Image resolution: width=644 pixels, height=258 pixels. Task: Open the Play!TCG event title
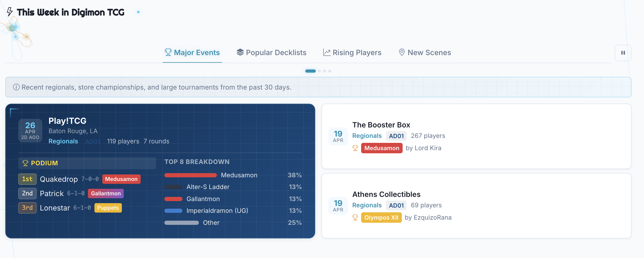67,121
